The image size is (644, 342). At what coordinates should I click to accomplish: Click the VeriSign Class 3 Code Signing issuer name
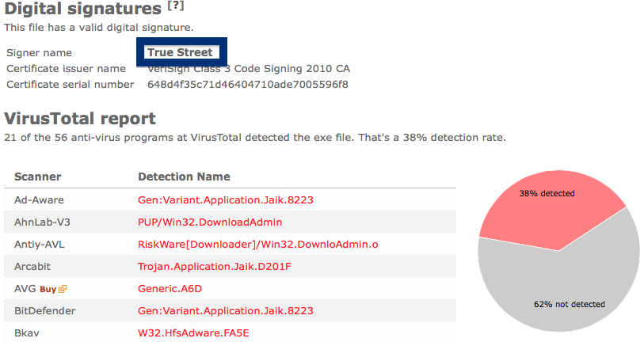click(249, 69)
